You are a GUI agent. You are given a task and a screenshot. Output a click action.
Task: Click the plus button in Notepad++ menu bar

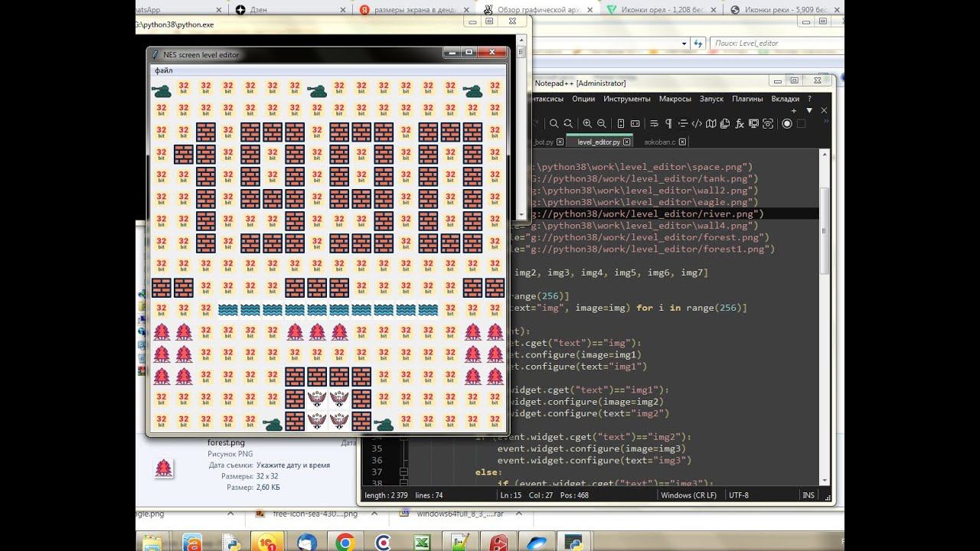pyautogui.click(x=794, y=110)
